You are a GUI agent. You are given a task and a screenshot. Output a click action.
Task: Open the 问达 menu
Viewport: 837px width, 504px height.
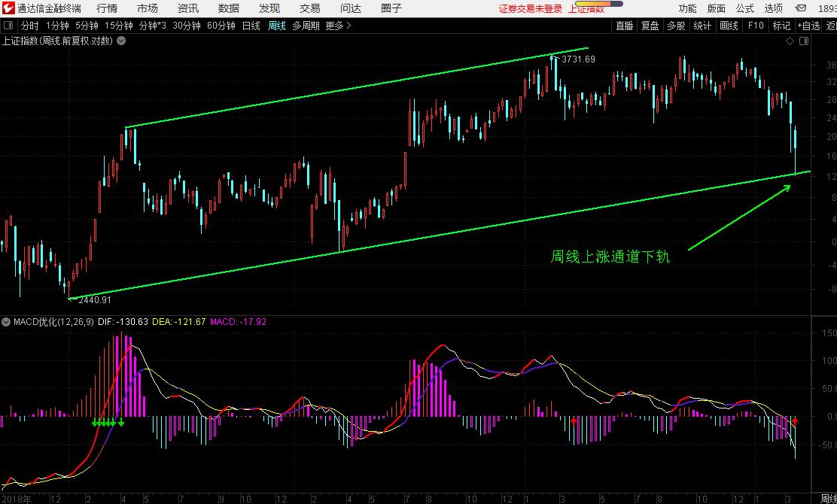[351, 8]
